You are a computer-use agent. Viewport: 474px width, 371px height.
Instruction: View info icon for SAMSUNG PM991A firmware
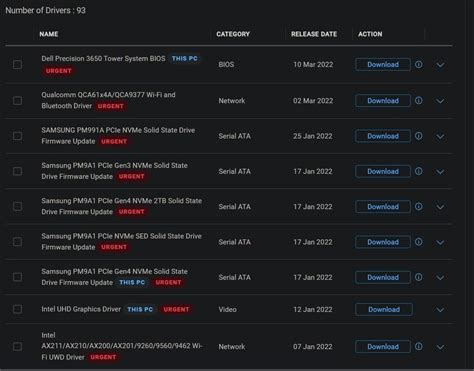(x=419, y=136)
